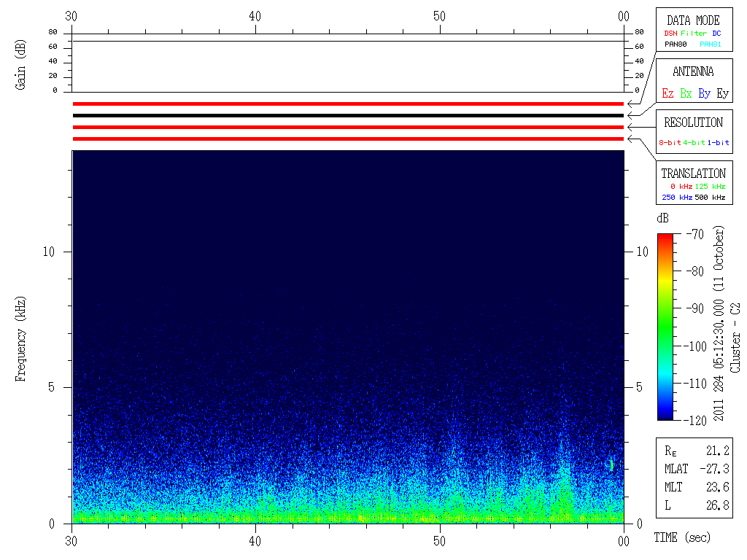Click the black Ey antenna label
The image size is (747, 560).
(722, 93)
